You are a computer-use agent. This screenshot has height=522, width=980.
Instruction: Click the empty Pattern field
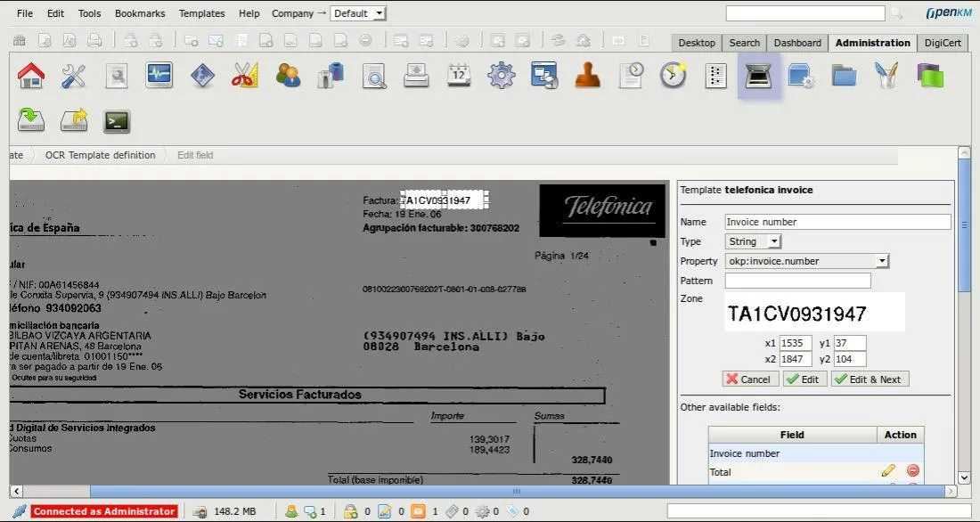point(797,281)
